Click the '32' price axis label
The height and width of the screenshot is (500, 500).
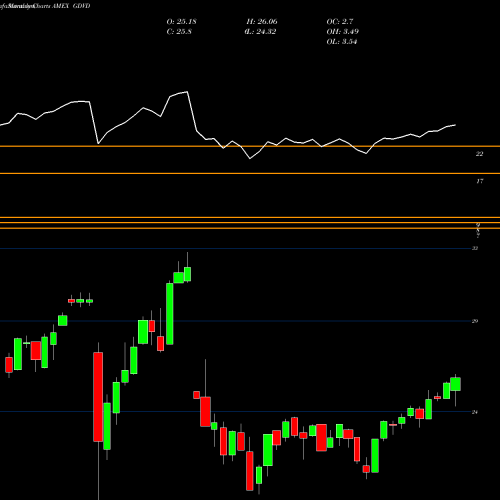click(x=475, y=248)
